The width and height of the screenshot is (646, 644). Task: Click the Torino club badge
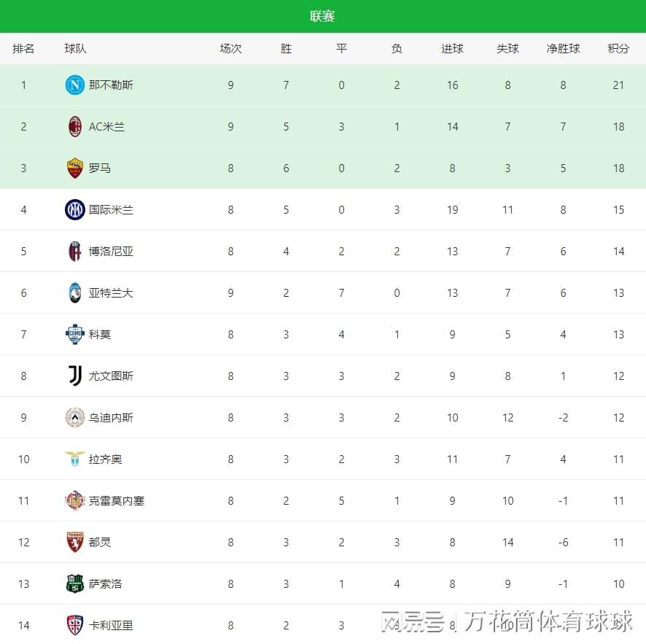pos(75,543)
